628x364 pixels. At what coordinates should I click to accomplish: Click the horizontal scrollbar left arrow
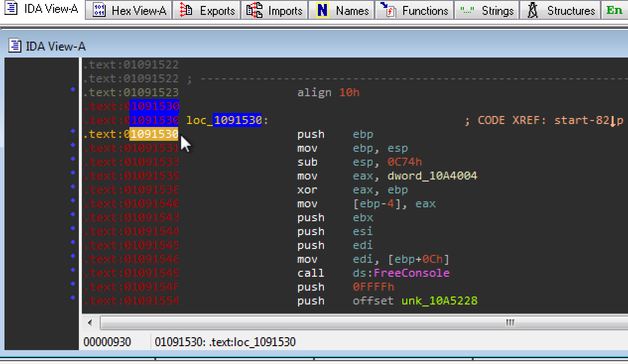90,323
